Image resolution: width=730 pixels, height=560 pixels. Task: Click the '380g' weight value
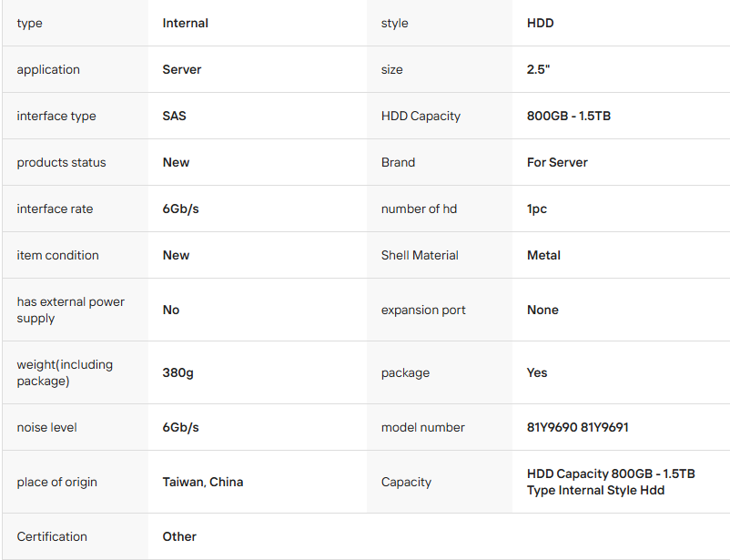(x=177, y=372)
